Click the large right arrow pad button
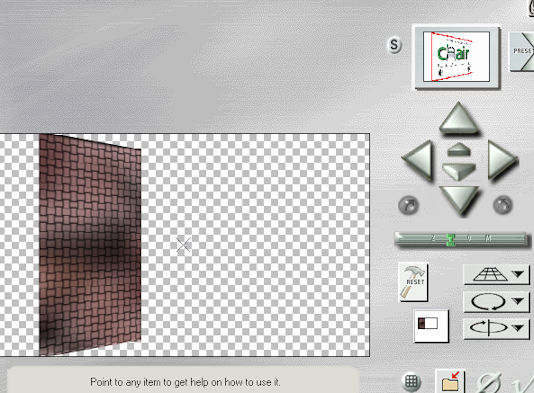Viewport: 534px width, 393px height. coord(501,160)
